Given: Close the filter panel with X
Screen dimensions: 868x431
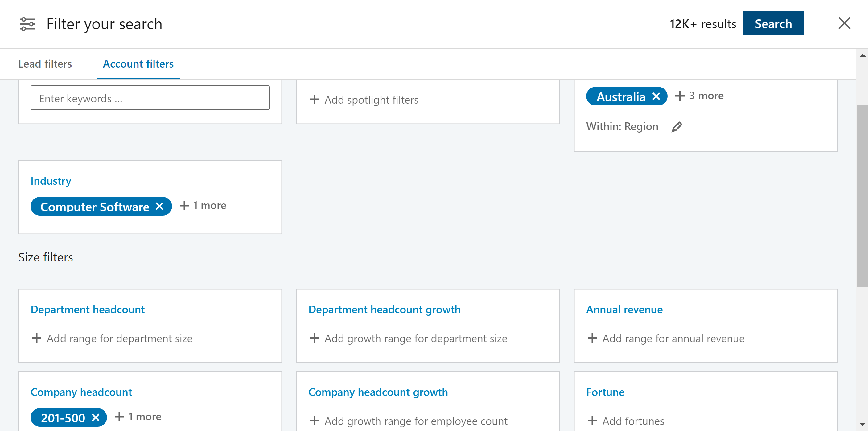Looking at the screenshot, I should [844, 24].
